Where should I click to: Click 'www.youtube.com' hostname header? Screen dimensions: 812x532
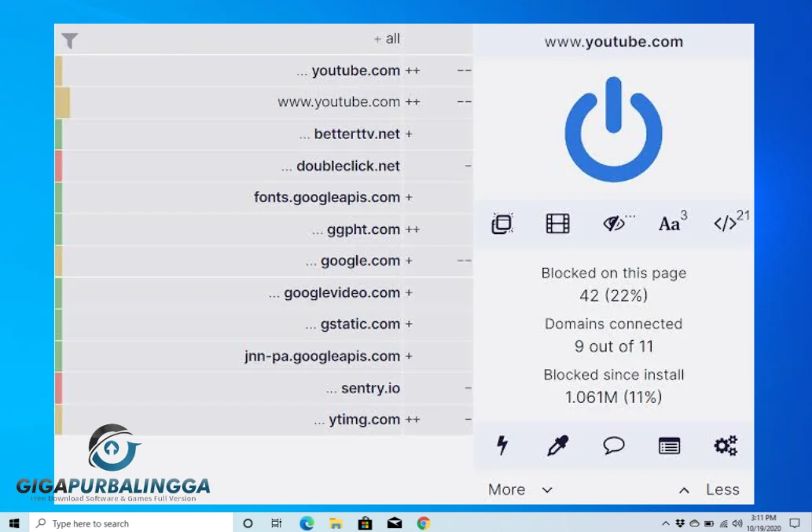pyautogui.click(x=614, y=42)
